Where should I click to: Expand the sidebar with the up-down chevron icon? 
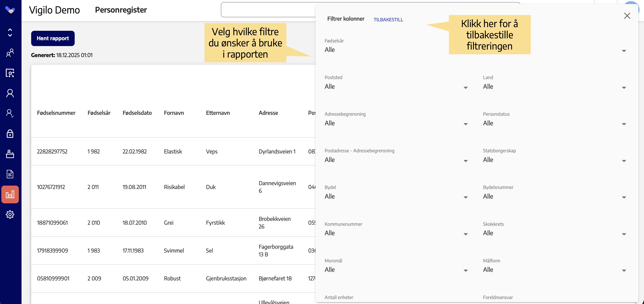[10, 33]
